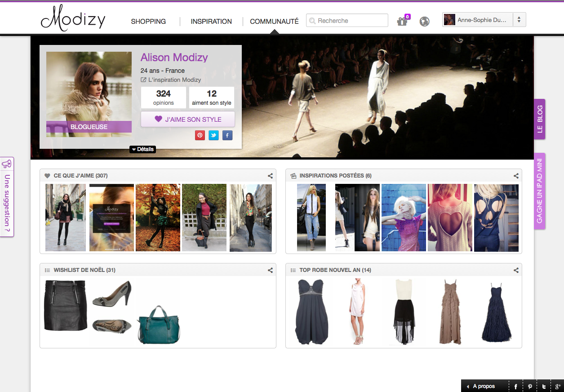Go to the Inspiration menu
Viewport: 564px width, 392px height.
point(211,22)
